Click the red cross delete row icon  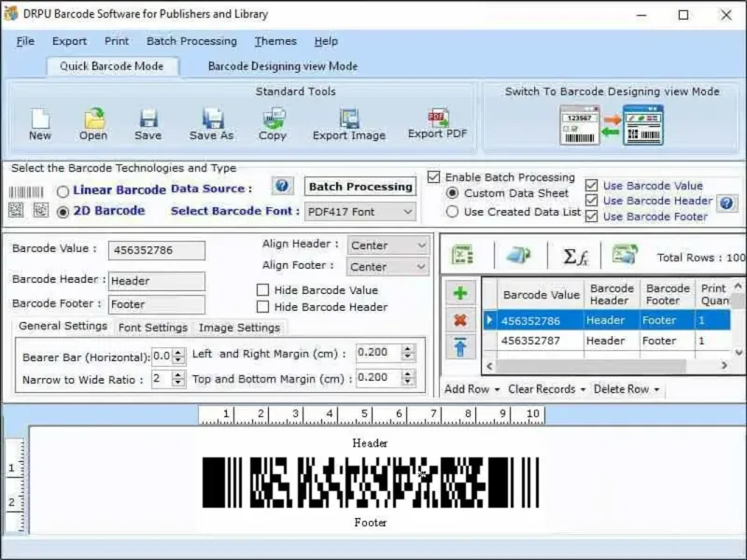pos(460,320)
